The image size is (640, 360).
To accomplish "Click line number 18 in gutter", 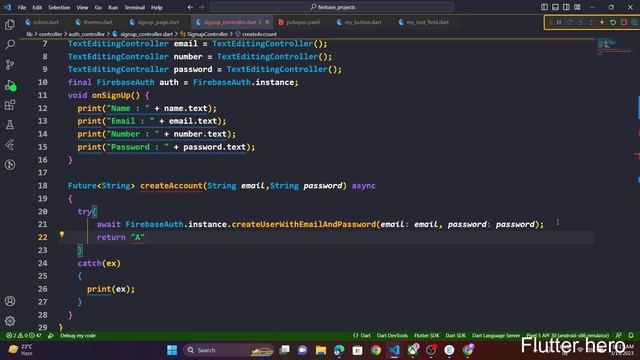I will (x=42, y=186).
